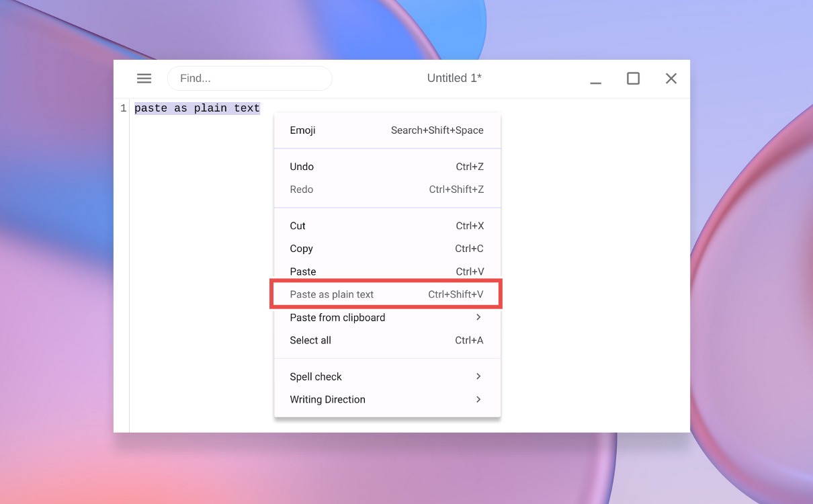
Task: Click the Find search field
Action: (x=249, y=78)
